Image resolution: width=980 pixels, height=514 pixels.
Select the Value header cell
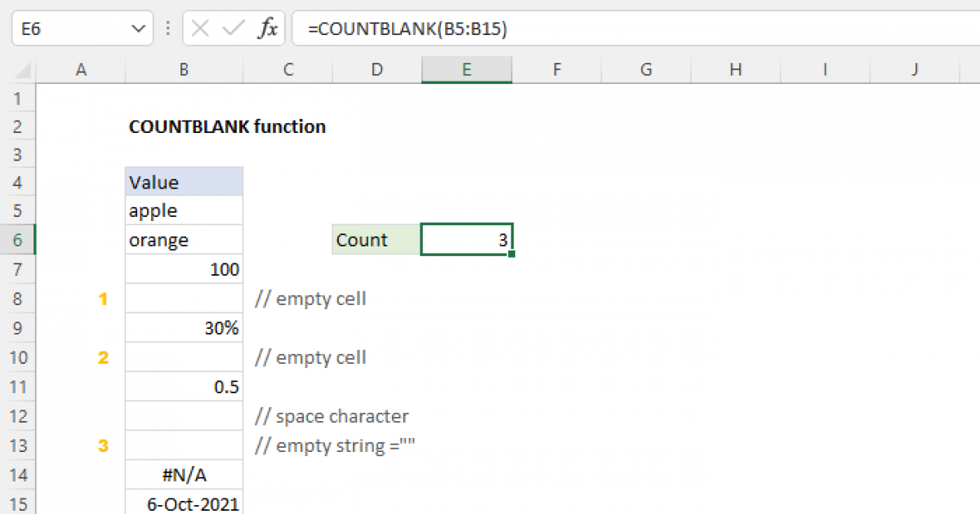pyautogui.click(x=184, y=181)
